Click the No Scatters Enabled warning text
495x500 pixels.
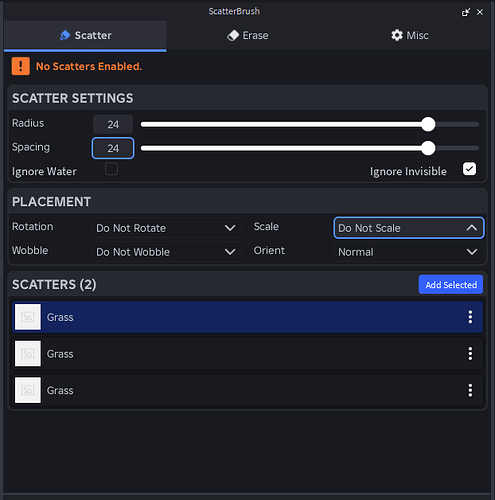click(x=89, y=66)
